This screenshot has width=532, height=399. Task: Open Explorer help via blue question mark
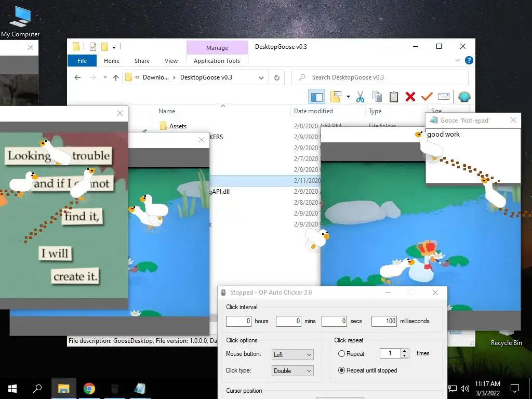coord(469,60)
